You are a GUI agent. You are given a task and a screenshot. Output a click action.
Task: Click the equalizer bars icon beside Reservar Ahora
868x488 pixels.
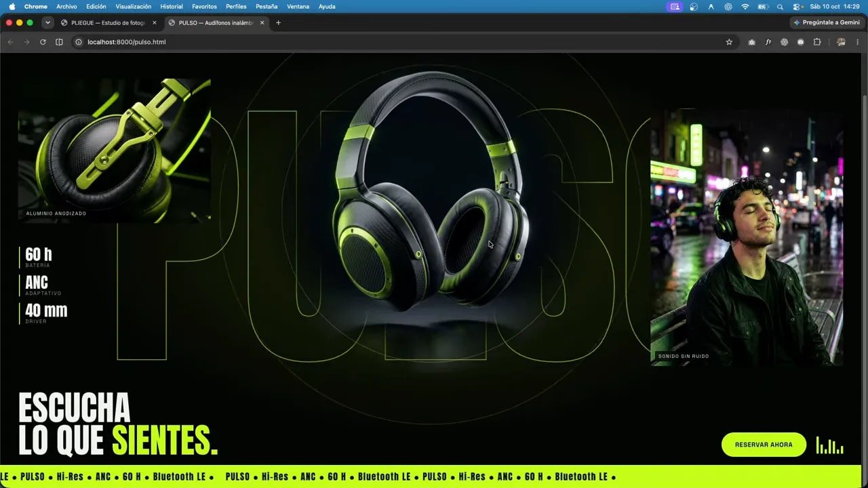830,445
